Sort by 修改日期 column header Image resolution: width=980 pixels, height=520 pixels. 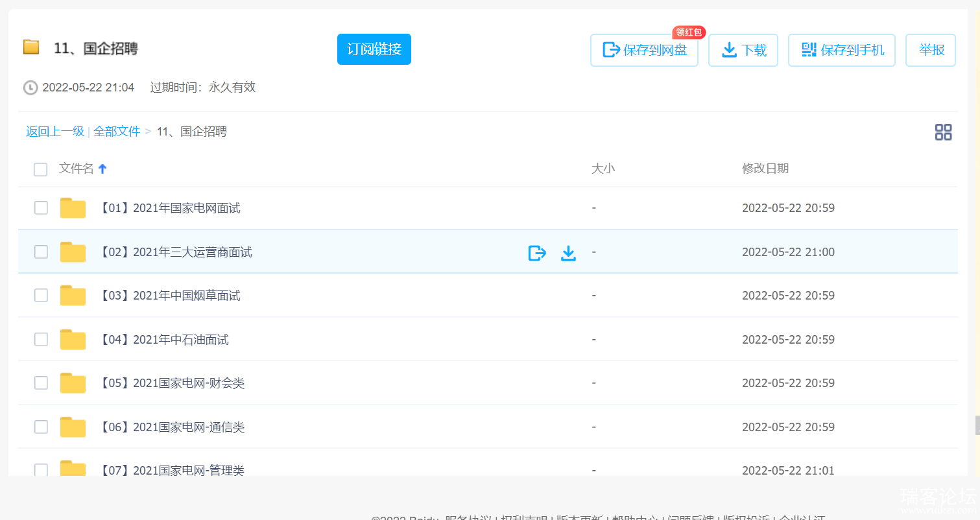click(765, 169)
